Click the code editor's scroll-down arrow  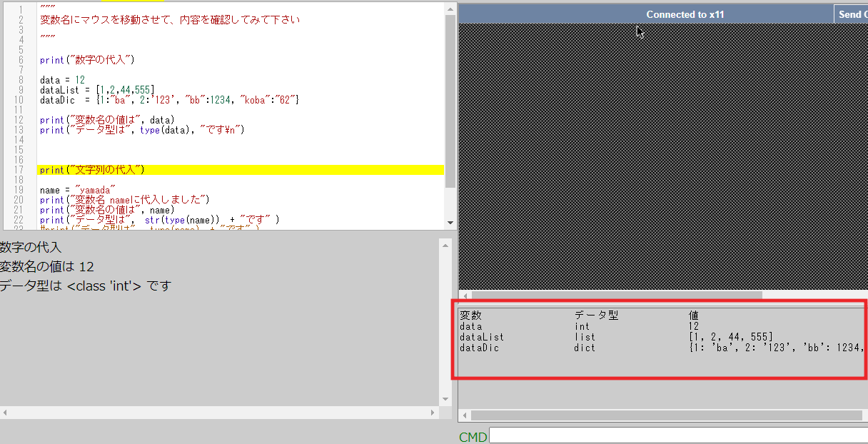coord(450,223)
